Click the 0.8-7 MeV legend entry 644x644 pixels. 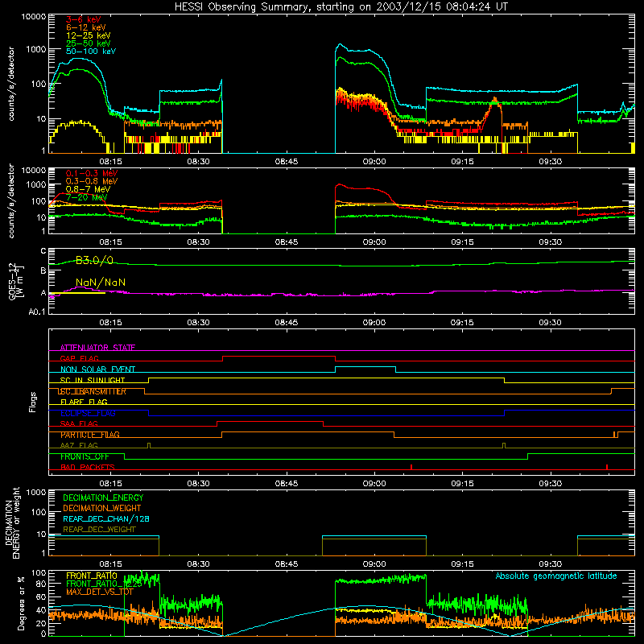[x=89, y=189]
